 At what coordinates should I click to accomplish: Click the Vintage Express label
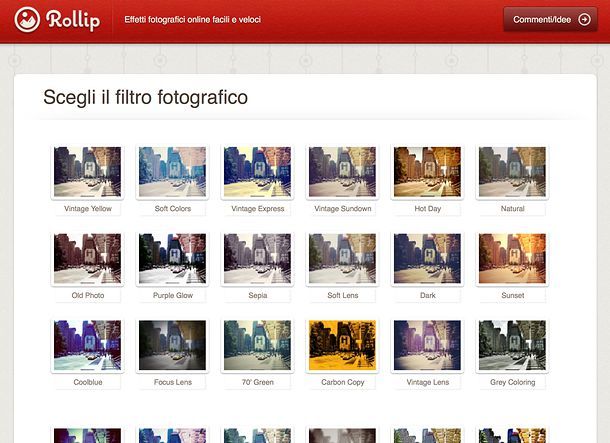click(x=258, y=209)
